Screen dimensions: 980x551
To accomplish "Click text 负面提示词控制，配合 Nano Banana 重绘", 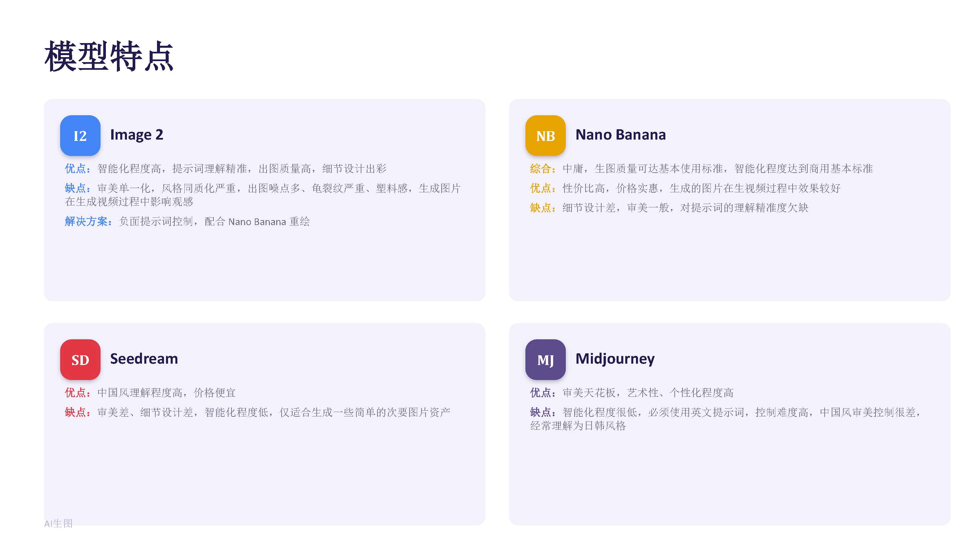I will pyautogui.click(x=214, y=221).
